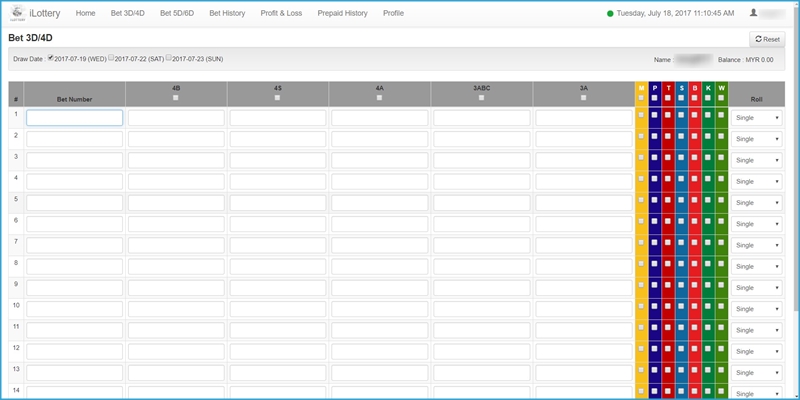Image resolution: width=800 pixels, height=400 pixels.
Task: Uncheck the 2017-07-19 (WED) draw date
Action: [51, 58]
